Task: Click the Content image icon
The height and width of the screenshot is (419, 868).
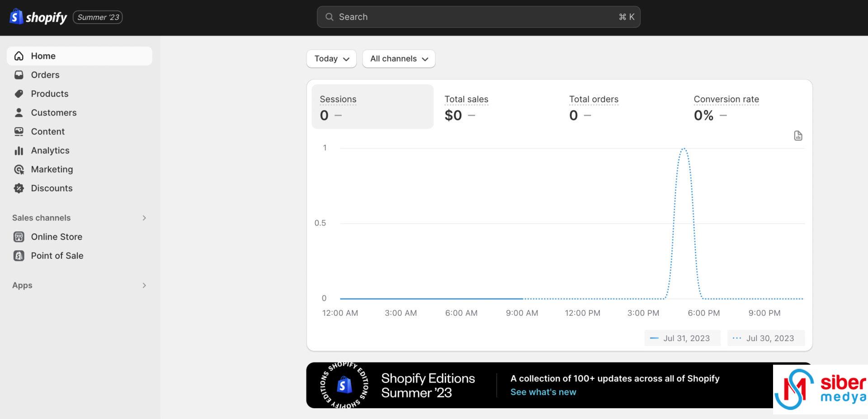Action: (x=19, y=132)
